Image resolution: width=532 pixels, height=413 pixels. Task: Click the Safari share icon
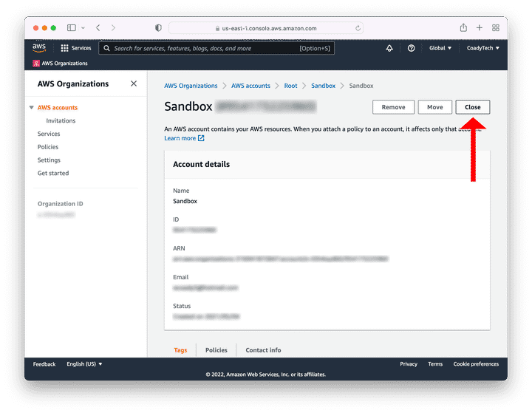tap(463, 27)
